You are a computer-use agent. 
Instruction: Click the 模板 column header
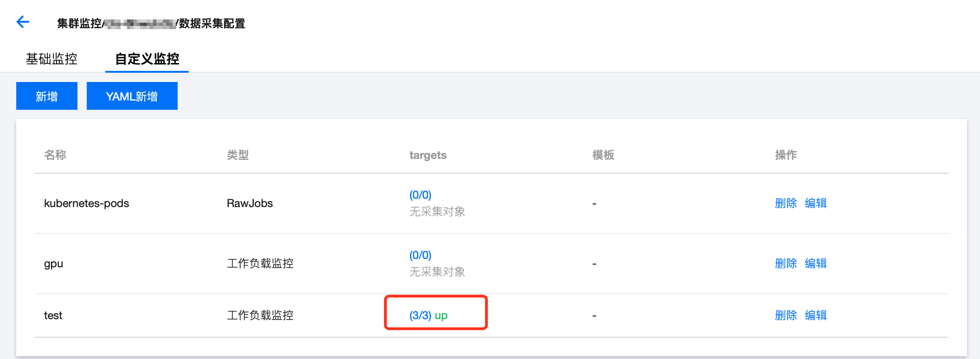(x=603, y=155)
